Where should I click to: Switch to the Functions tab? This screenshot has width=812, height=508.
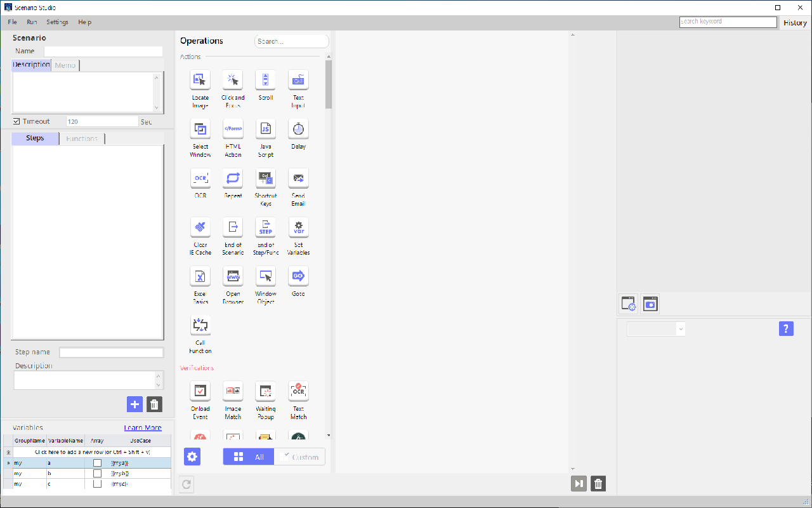pyautogui.click(x=82, y=138)
